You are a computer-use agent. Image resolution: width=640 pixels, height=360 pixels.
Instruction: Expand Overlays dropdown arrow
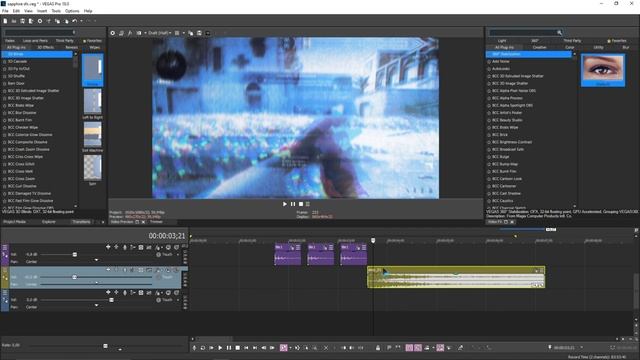coord(184,33)
